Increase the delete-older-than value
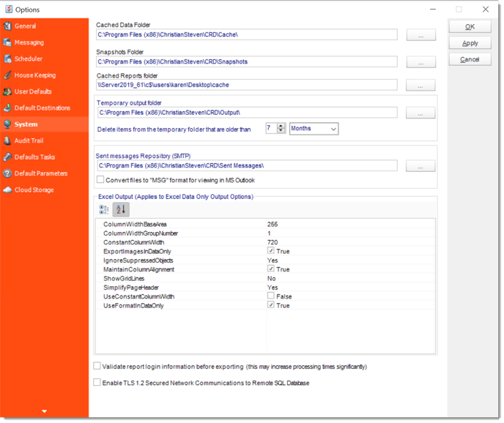 click(x=281, y=126)
